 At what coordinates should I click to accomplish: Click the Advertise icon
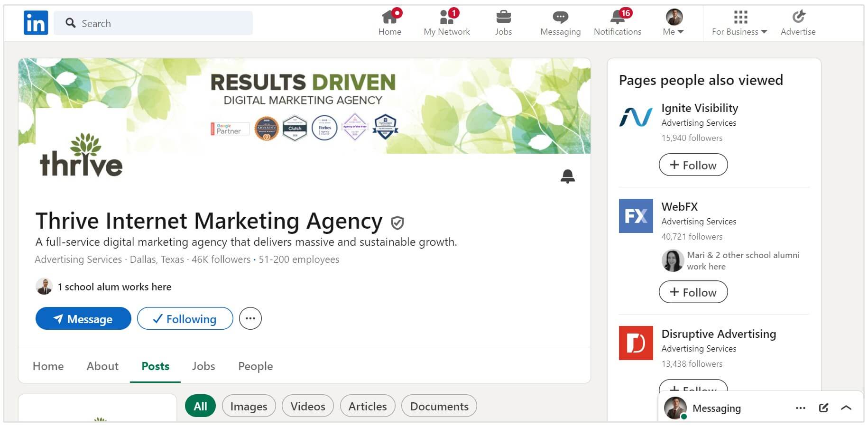(798, 18)
